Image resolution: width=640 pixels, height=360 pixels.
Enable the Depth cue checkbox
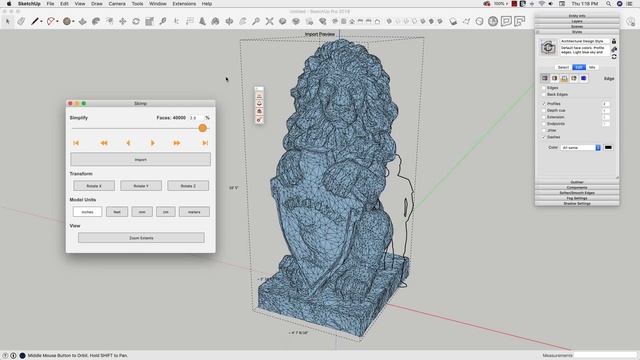click(x=544, y=110)
